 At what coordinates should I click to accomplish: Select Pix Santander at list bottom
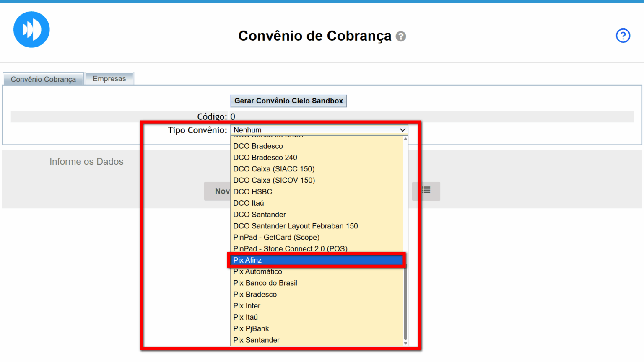point(256,340)
